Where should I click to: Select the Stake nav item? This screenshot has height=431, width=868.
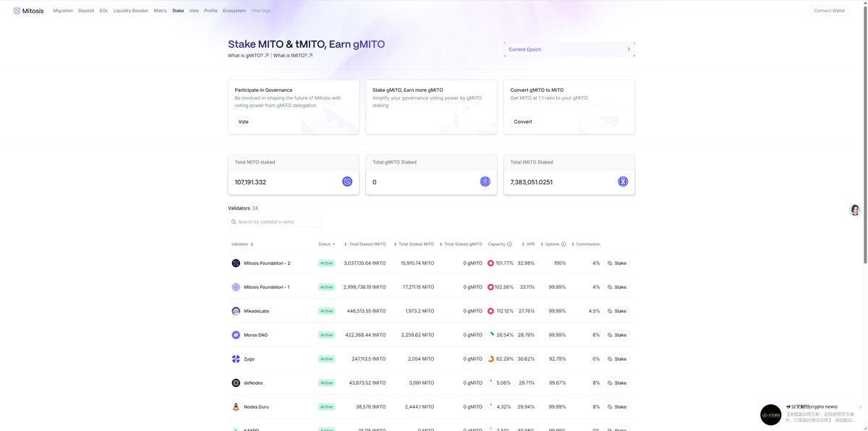pyautogui.click(x=178, y=11)
